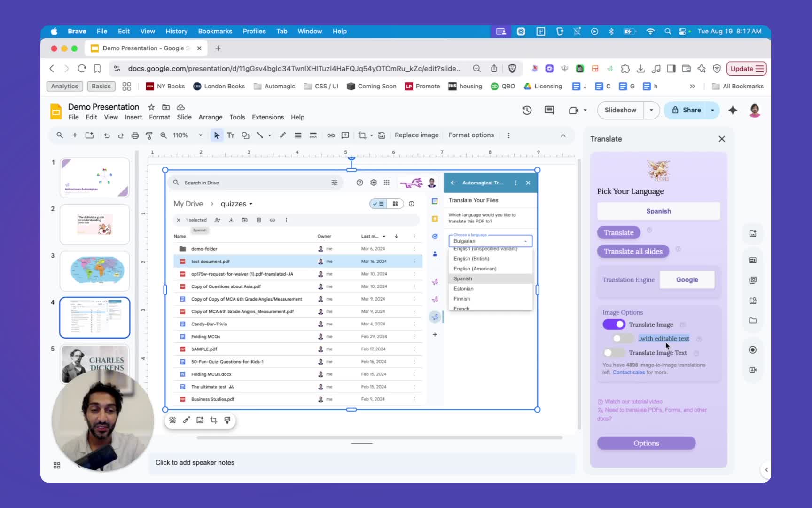Select the Crop image tool
The height and width of the screenshot is (508, 812).
(x=362, y=135)
